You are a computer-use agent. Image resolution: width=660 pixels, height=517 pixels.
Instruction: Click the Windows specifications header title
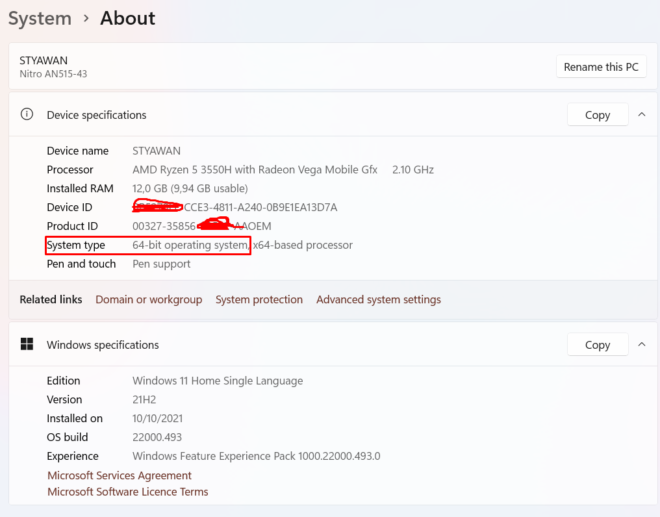click(103, 345)
